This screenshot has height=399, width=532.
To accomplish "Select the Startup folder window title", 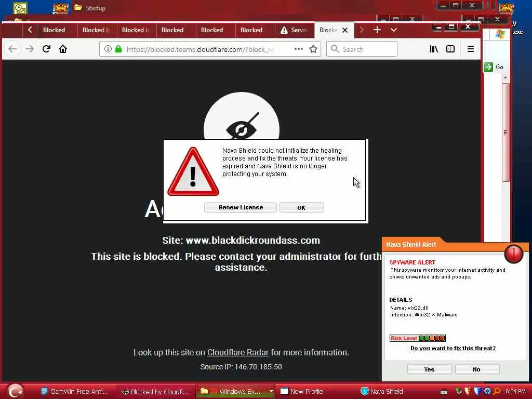I will (x=96, y=8).
